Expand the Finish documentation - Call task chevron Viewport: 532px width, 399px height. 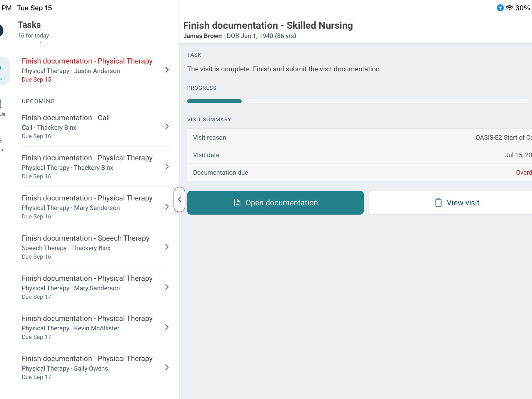(167, 126)
